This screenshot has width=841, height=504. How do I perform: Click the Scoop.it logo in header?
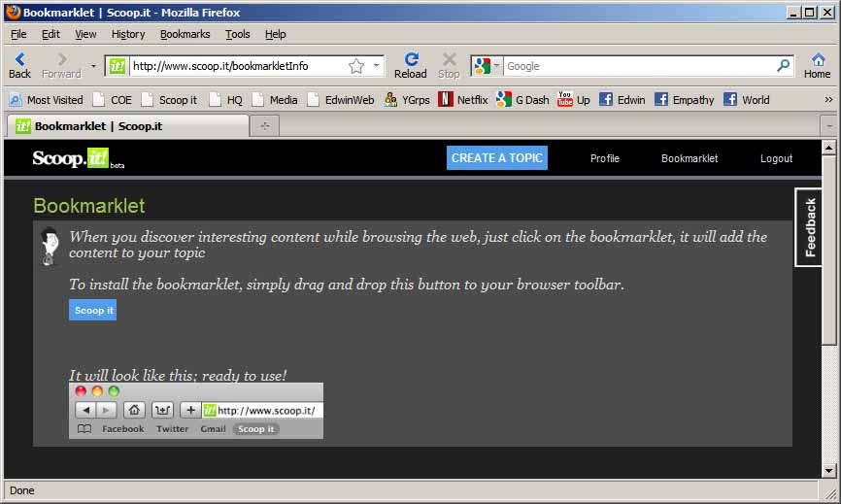[71, 158]
